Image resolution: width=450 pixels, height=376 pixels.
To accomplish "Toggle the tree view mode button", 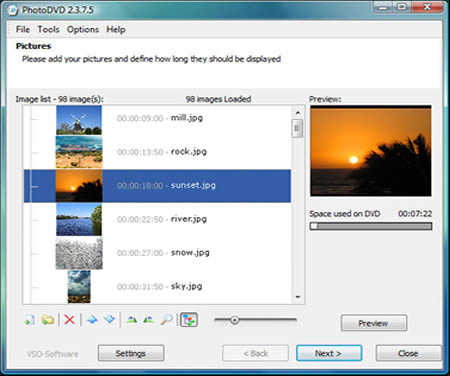I will tap(189, 320).
